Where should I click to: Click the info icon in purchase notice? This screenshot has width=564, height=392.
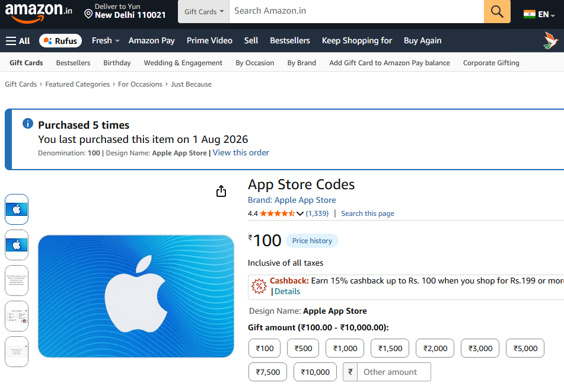tap(28, 124)
